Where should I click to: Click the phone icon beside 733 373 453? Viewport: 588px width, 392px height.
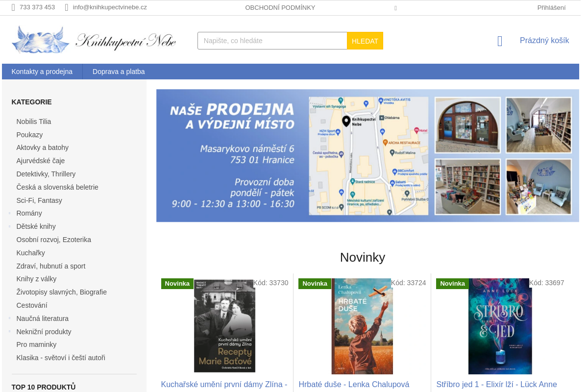click(x=13, y=7)
